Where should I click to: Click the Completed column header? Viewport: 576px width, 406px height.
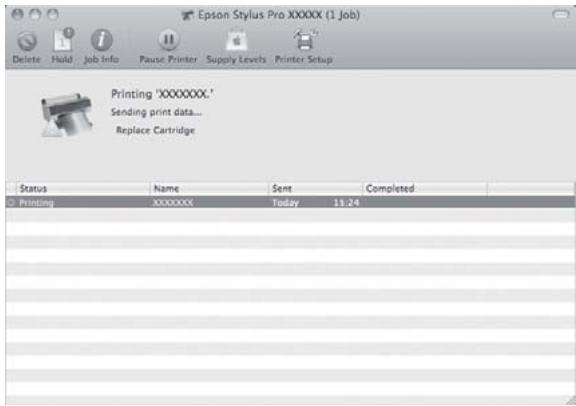[x=425, y=188]
